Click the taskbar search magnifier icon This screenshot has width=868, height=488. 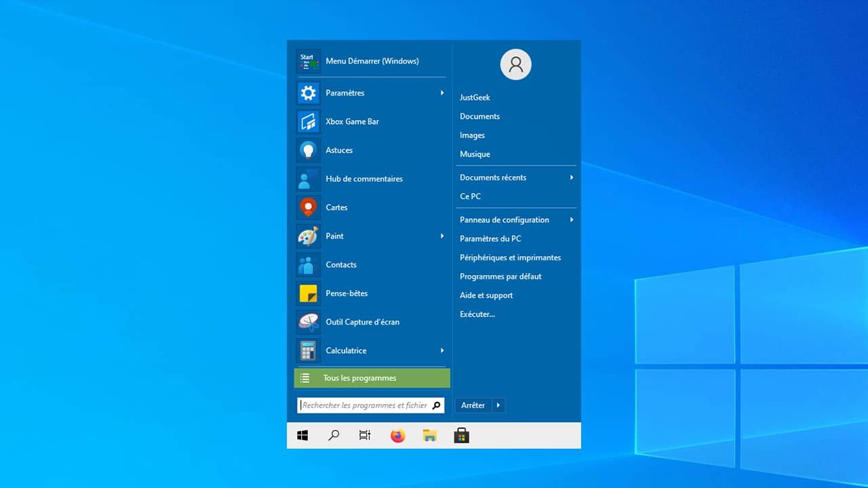[334, 436]
